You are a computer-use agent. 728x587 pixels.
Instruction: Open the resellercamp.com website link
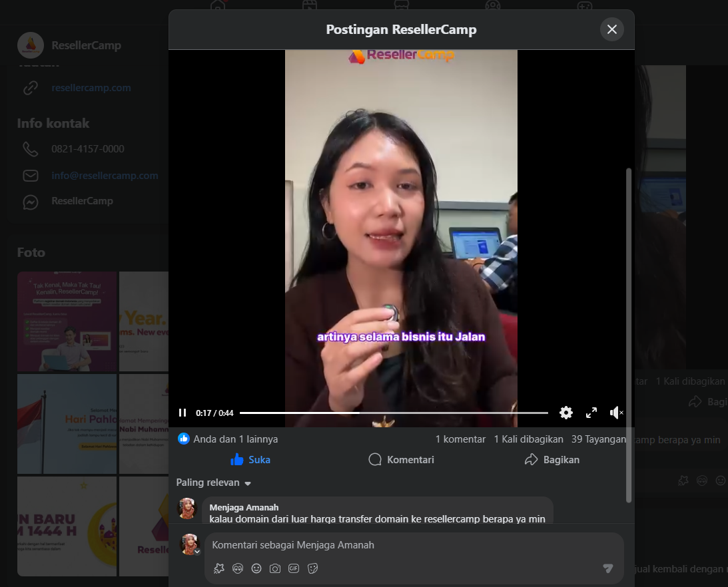click(91, 88)
